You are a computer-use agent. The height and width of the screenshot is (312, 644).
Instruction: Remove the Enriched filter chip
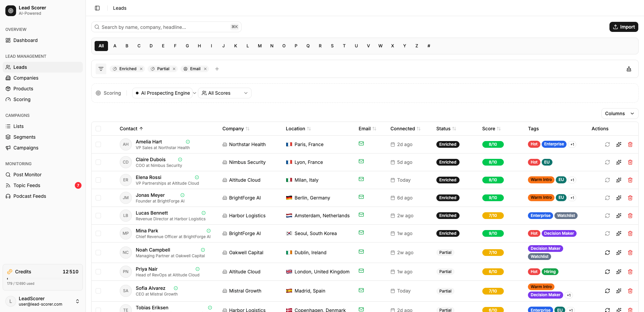pos(141,69)
